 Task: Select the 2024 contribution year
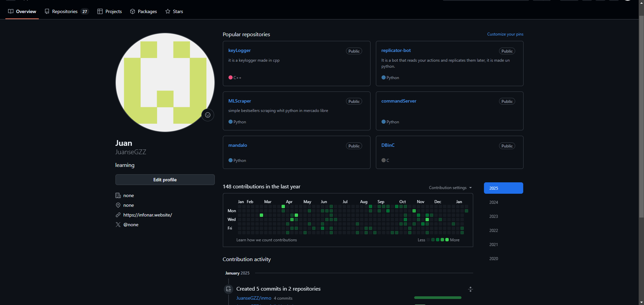coord(503,202)
